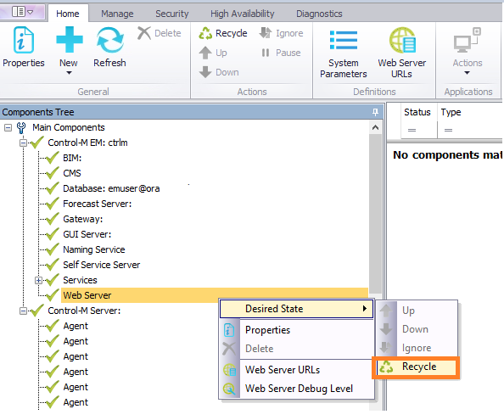
Task: Collapse the Main Components root node
Action: click(8, 128)
